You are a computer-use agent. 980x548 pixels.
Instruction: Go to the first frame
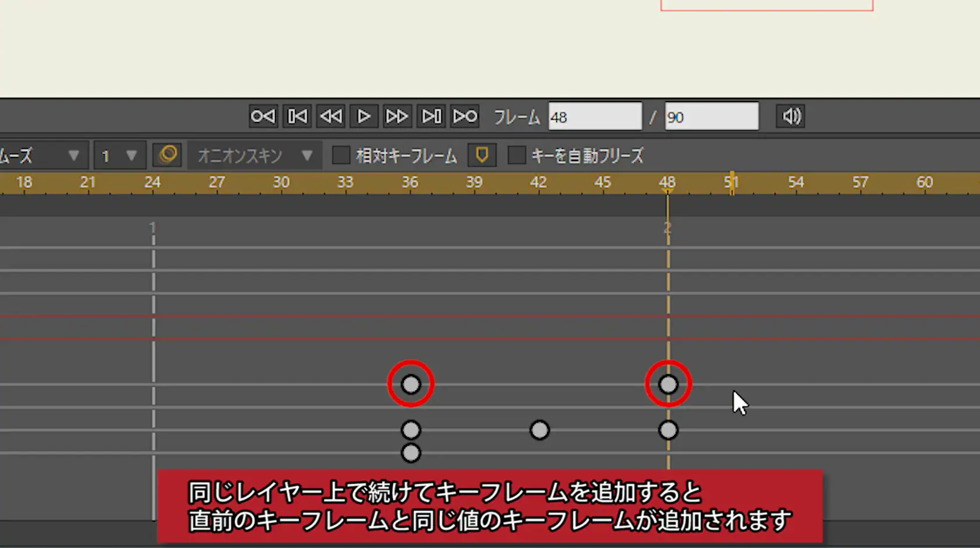click(297, 116)
